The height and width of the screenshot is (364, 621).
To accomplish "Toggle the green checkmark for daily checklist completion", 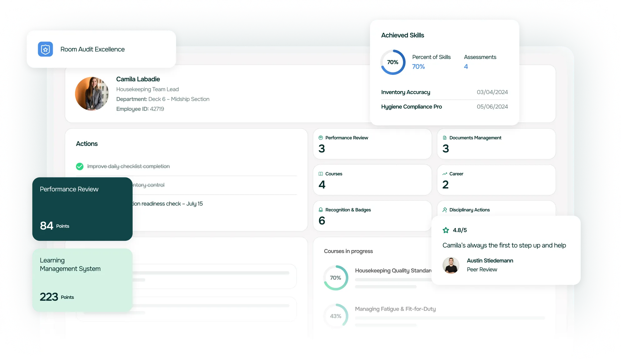I will click(x=80, y=167).
